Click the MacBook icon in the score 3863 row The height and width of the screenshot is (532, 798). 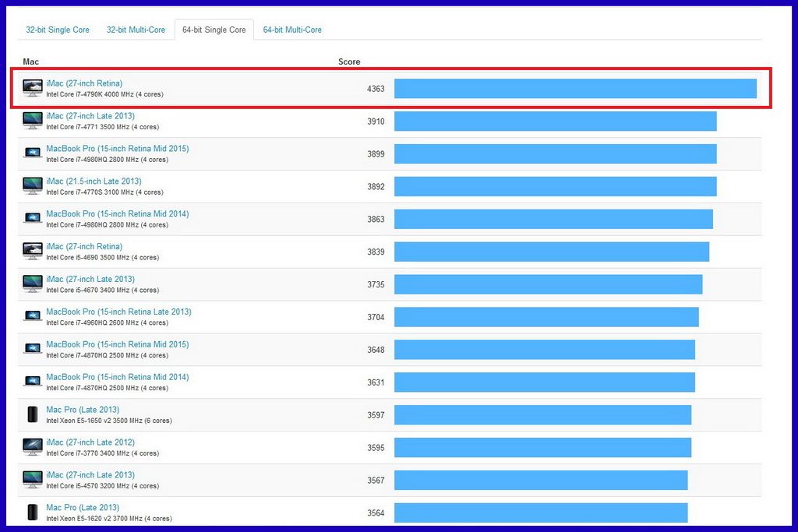(x=33, y=217)
